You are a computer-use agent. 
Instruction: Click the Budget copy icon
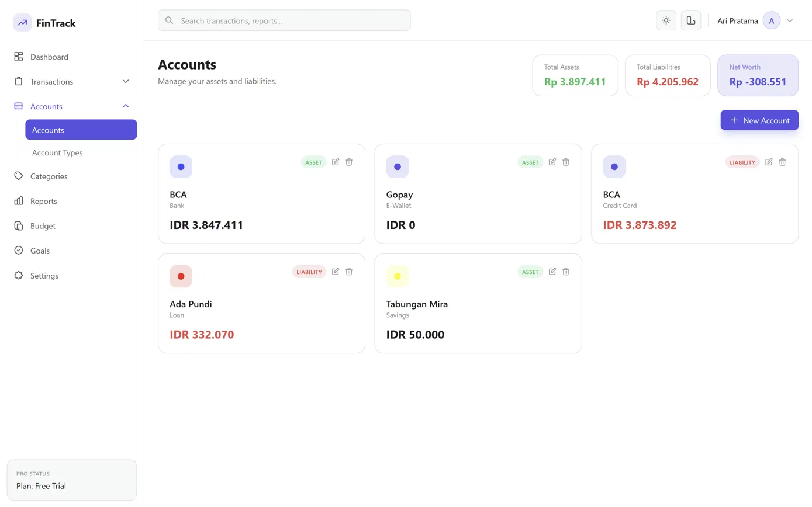[19, 226]
